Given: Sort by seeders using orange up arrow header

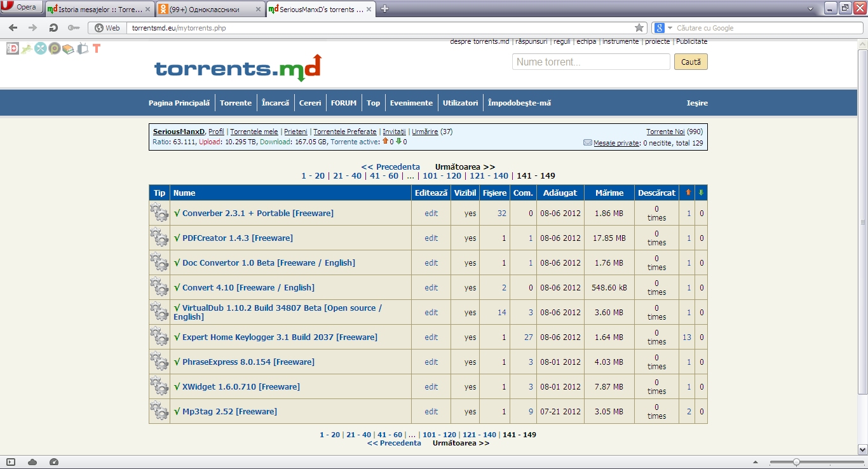Looking at the screenshot, I should click(689, 193).
